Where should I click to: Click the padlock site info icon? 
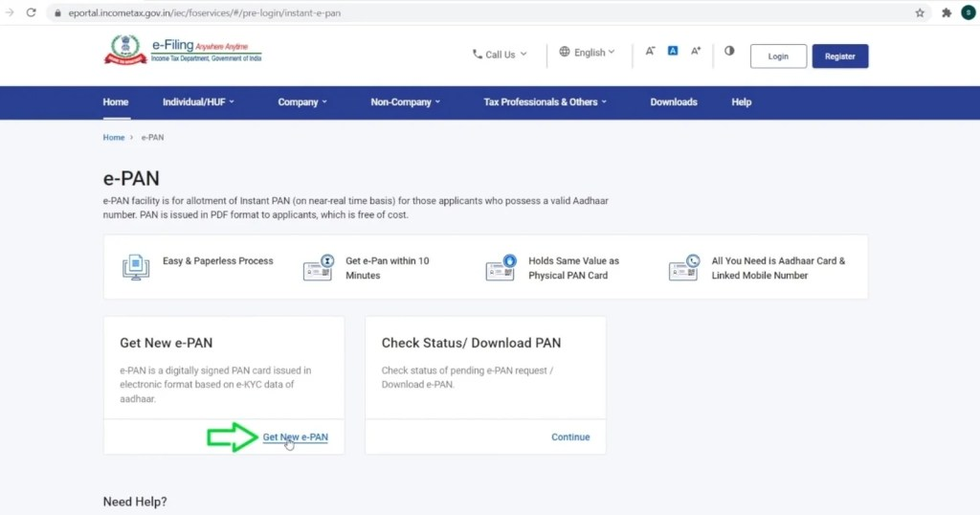click(x=57, y=12)
